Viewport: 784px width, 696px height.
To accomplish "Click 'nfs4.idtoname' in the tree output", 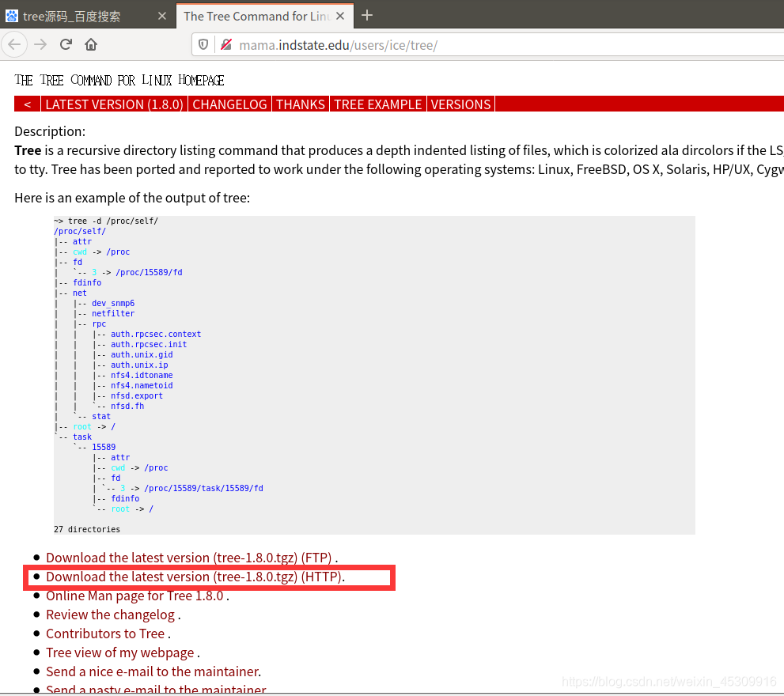I will (142, 375).
